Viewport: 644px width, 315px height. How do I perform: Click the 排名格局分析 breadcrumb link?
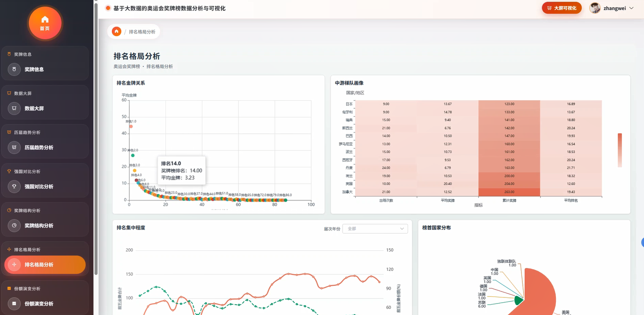point(142,32)
